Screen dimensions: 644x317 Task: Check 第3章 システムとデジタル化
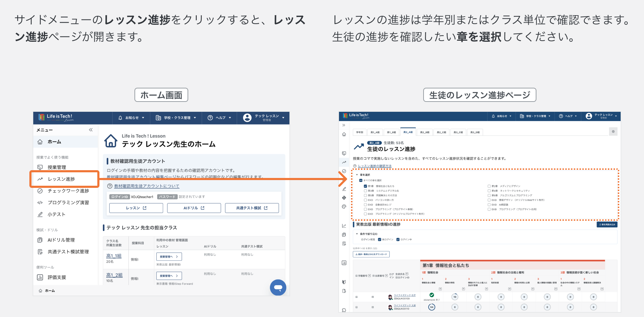click(x=366, y=191)
